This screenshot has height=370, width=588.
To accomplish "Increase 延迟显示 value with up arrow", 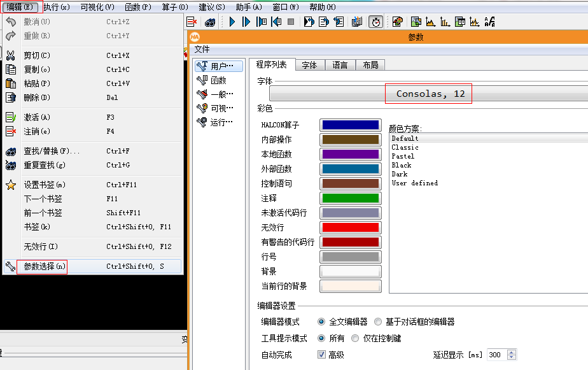I will point(512,352).
